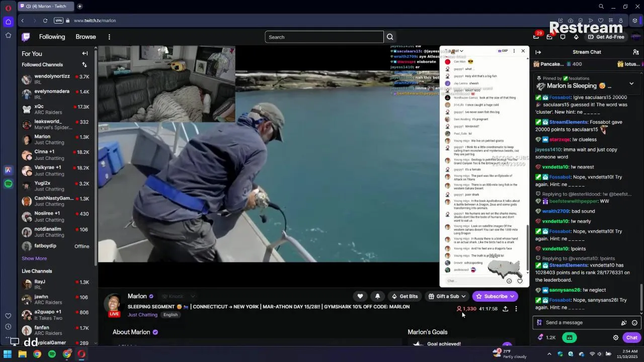Image resolution: width=644 pixels, height=362 pixels.
Task: Toggle notifications bell for Marlon
Action: coord(377,296)
